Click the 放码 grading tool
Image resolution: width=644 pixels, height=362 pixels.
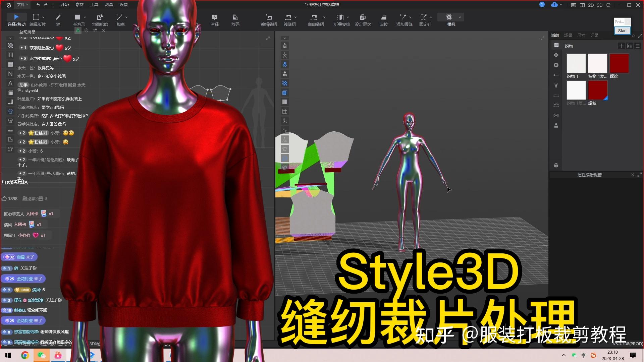pyautogui.click(x=235, y=19)
